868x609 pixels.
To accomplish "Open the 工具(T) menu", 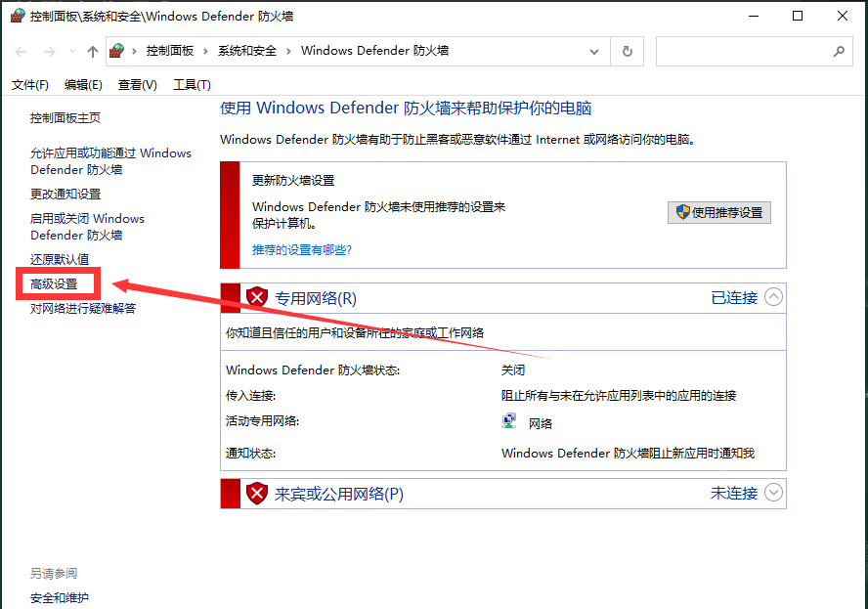I will point(192,85).
